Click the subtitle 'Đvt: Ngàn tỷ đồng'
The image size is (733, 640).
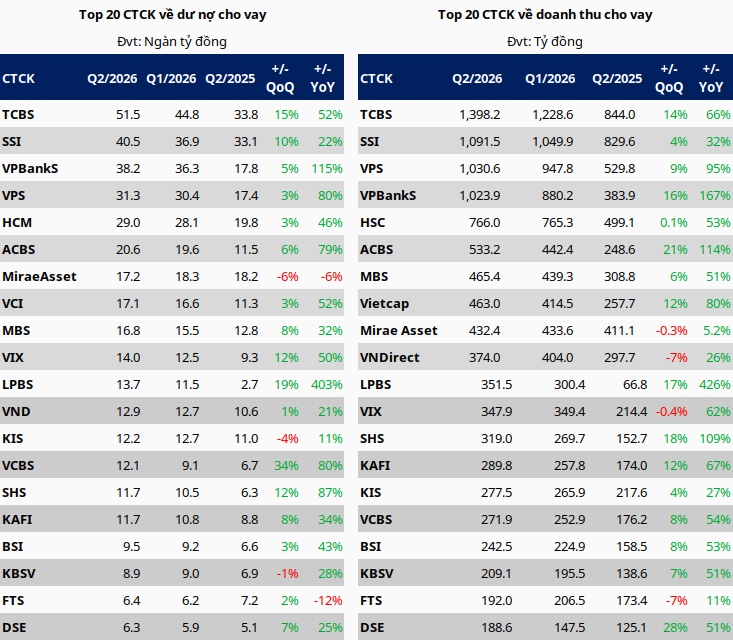pyautogui.click(x=172, y=42)
